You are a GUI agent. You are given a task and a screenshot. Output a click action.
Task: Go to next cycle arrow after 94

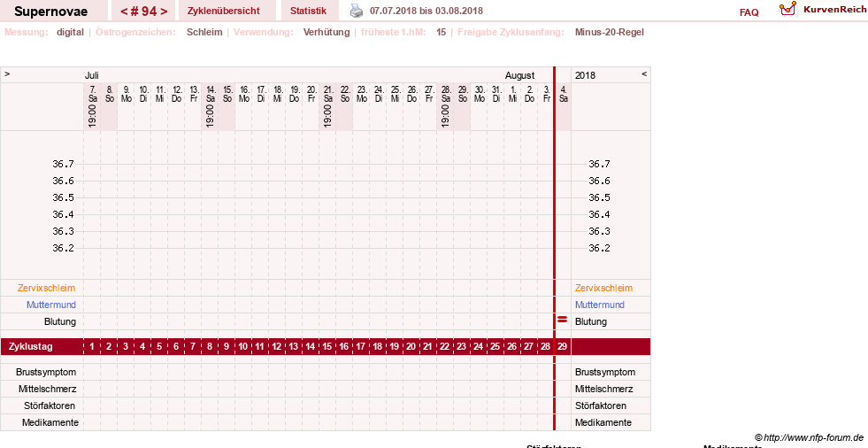coord(164,12)
